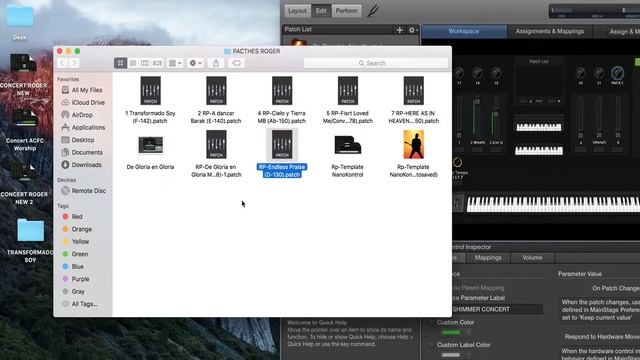Select the Blue tag in sidebar

coord(73,267)
